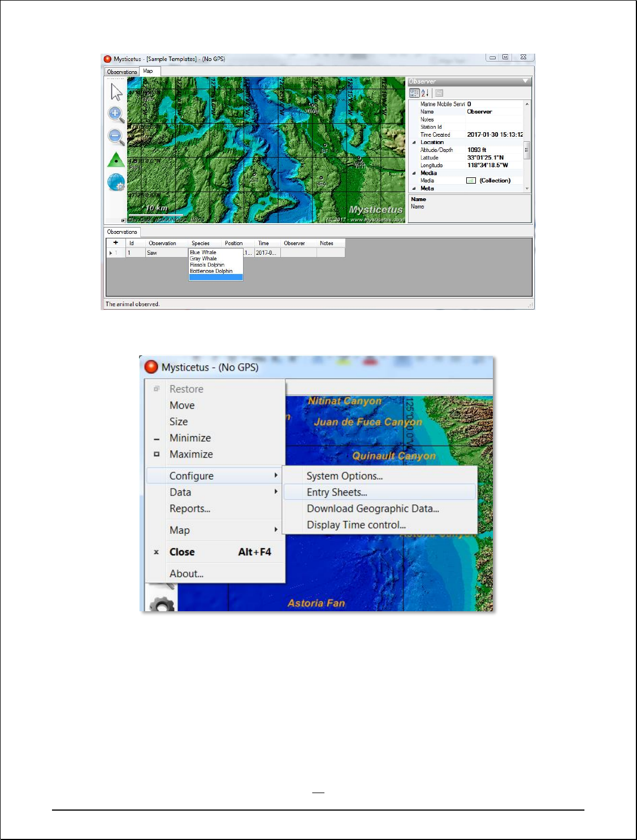Screen dimensions: 637x840
Task: Select Bottlenose Dolphin in Species list
Action: (x=216, y=271)
